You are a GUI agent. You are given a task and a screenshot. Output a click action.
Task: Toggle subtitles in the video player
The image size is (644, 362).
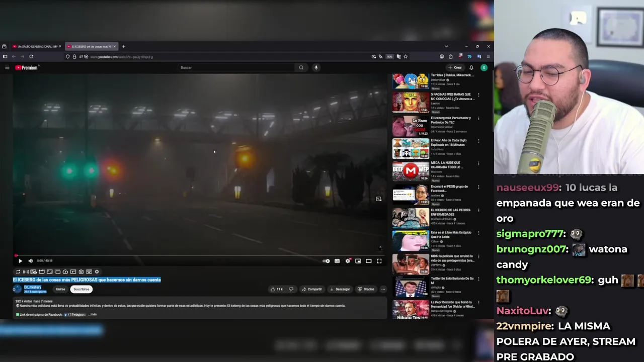(x=337, y=261)
